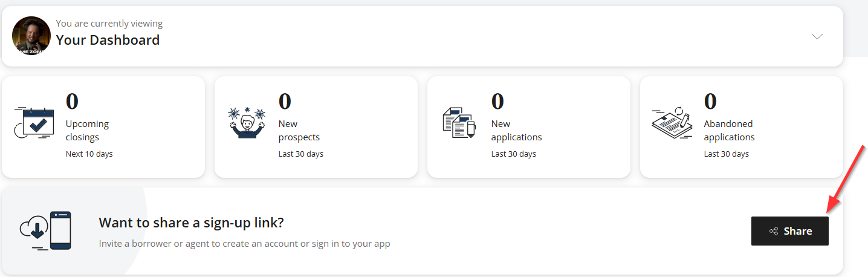Click the celebrating person new prospects icon
The height and width of the screenshot is (277, 868).
(247, 123)
